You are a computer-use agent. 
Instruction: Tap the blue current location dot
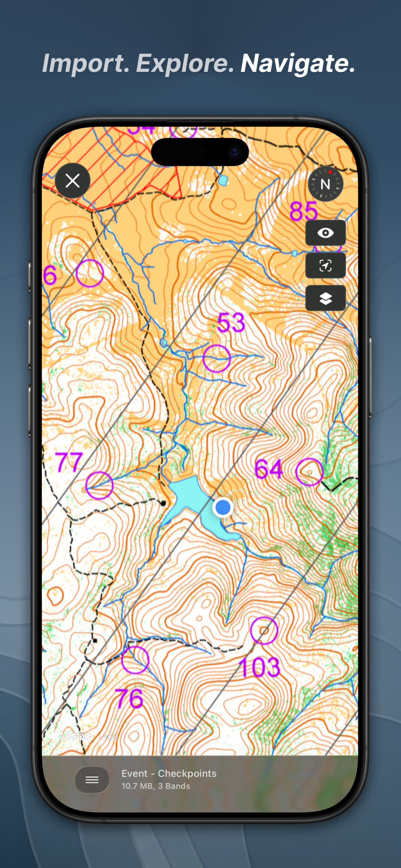[x=223, y=508]
